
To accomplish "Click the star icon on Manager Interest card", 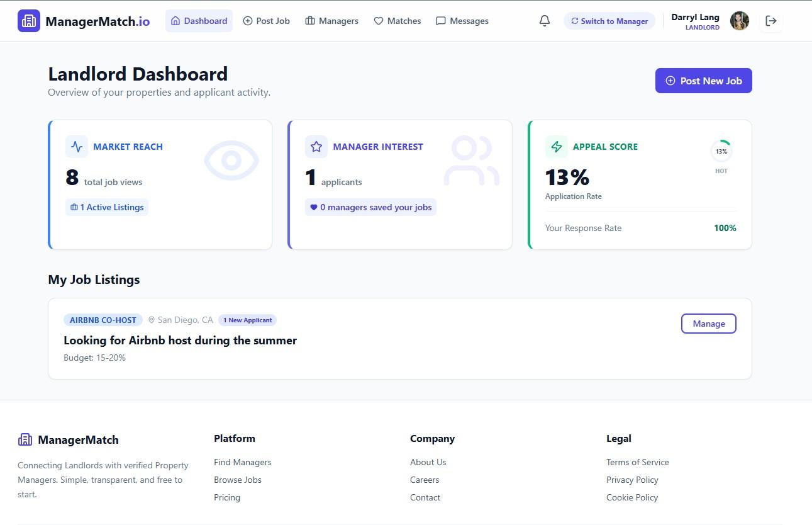I will (x=316, y=146).
